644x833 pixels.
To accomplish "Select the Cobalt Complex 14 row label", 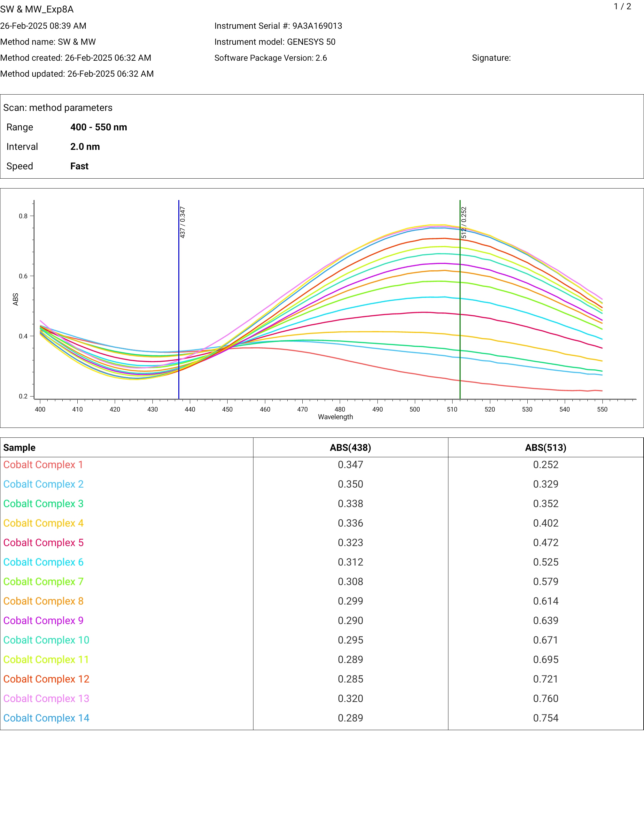I will coord(46,718).
